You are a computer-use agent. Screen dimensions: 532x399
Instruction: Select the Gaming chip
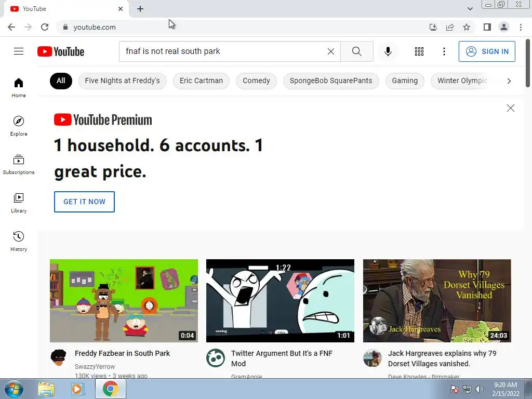[x=405, y=81]
